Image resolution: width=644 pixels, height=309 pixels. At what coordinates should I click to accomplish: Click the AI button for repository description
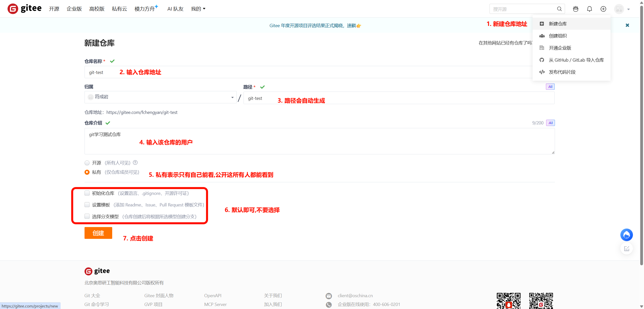click(550, 123)
